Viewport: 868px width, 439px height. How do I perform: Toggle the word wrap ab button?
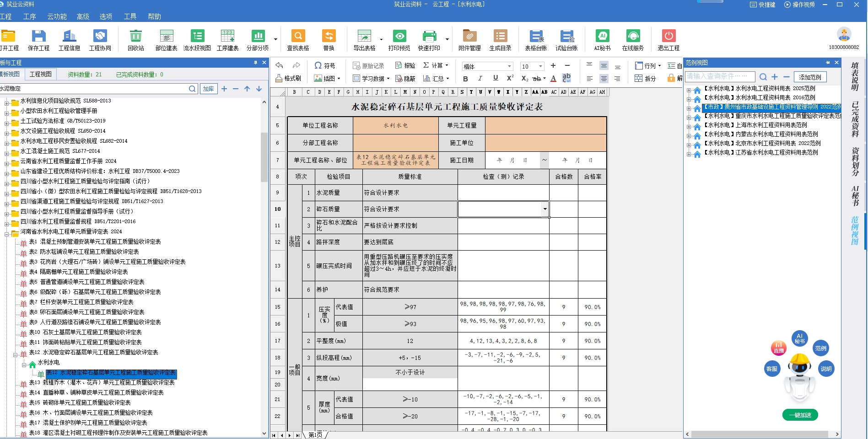566,78
